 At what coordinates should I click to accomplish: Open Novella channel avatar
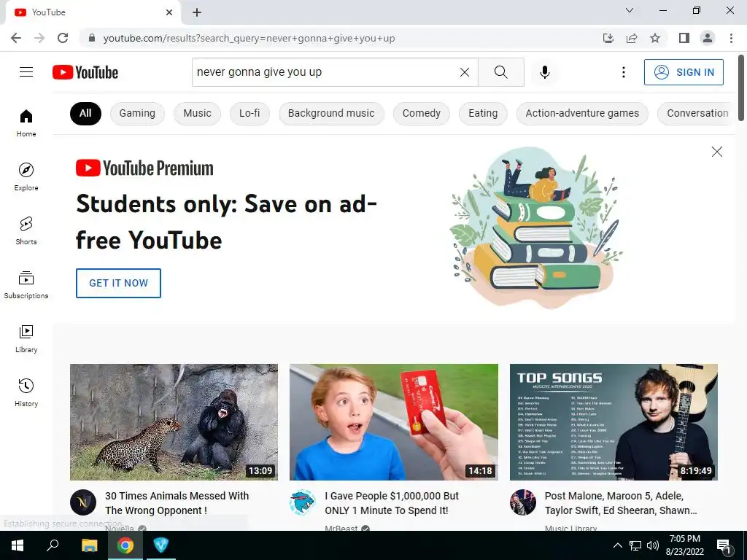pos(83,502)
